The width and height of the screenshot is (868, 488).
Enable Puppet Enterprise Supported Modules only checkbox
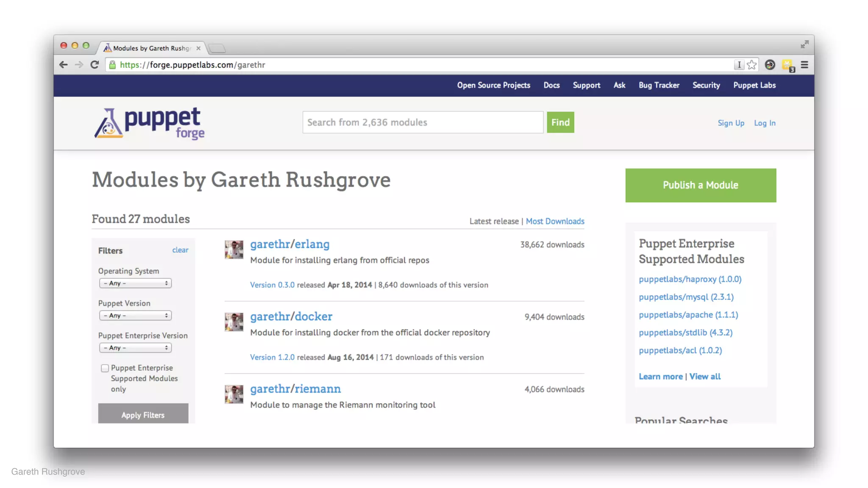tap(105, 368)
